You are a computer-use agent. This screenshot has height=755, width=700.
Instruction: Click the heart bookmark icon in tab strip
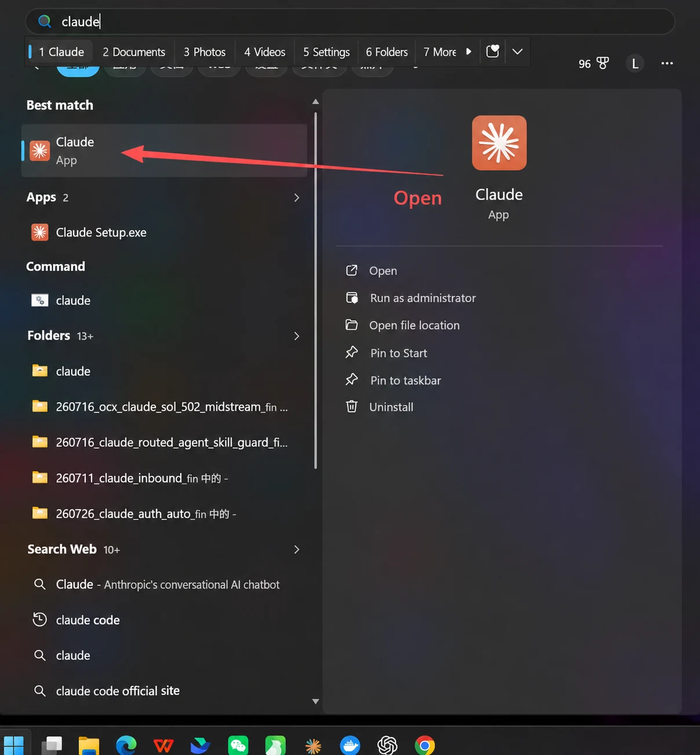coord(493,52)
